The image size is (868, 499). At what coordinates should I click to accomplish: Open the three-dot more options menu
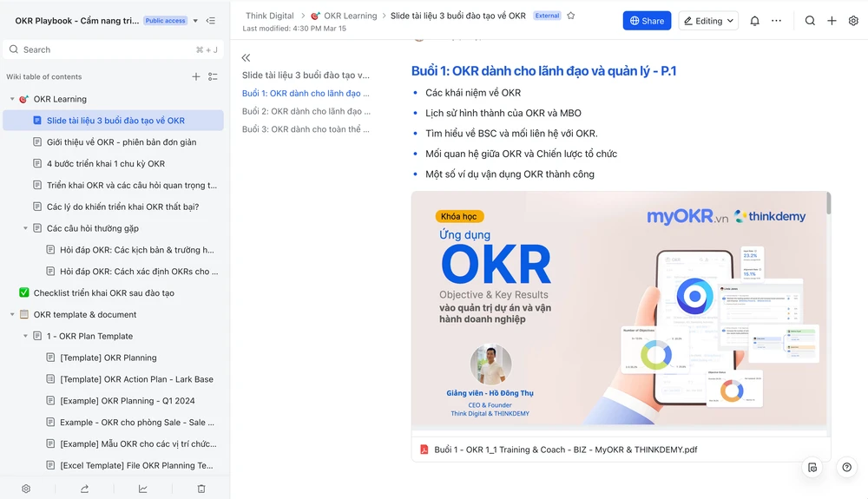point(776,21)
